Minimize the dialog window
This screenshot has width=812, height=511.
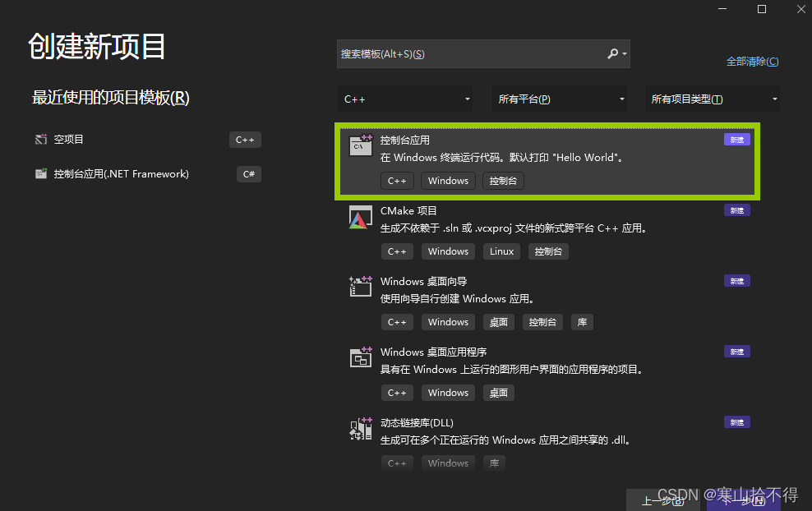click(722, 9)
